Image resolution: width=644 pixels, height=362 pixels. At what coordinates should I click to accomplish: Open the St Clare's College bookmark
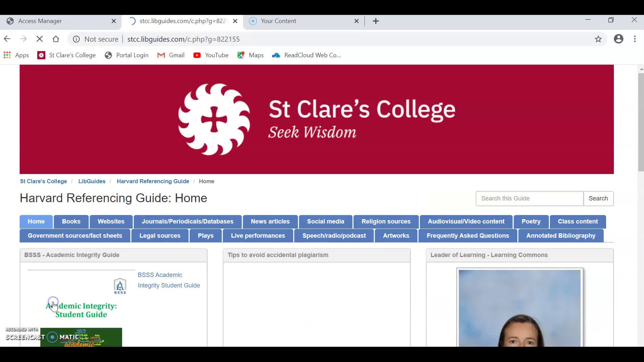coord(67,55)
